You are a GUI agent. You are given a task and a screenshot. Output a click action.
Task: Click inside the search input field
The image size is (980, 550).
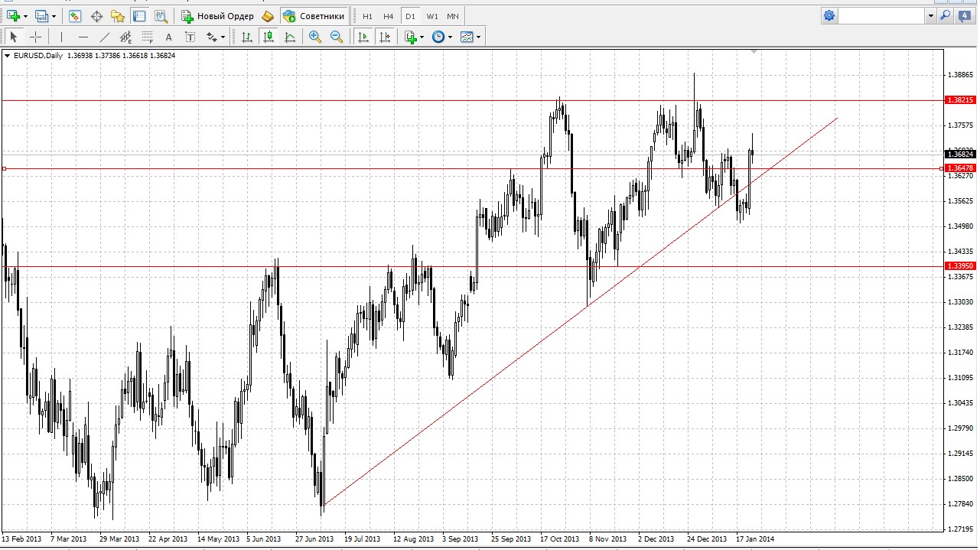click(x=881, y=15)
